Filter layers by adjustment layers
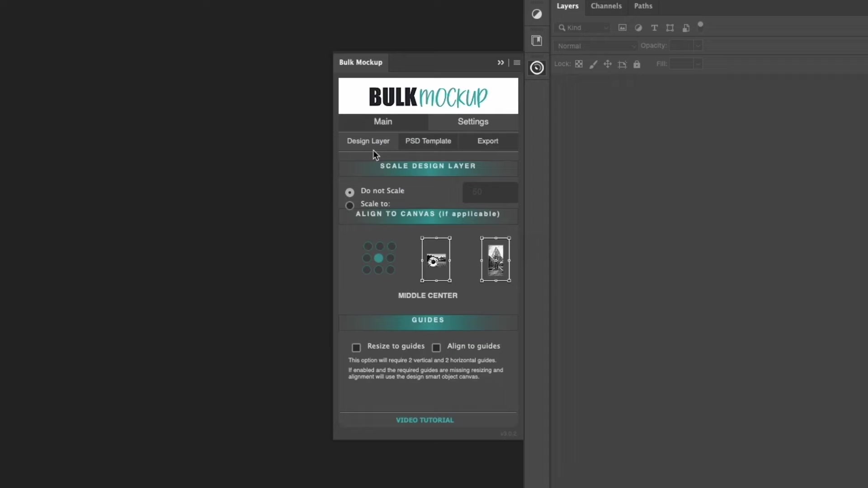 639,28
